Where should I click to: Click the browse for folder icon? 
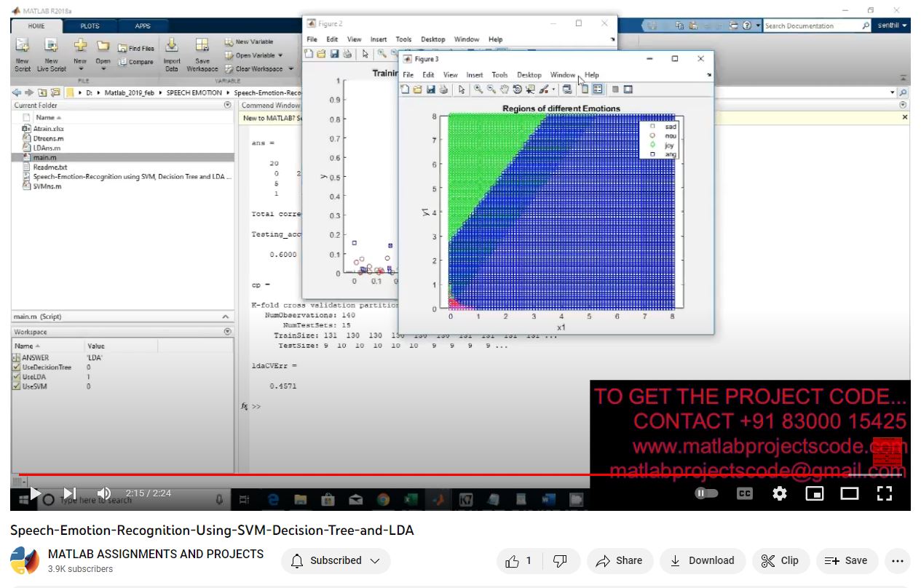[55, 93]
